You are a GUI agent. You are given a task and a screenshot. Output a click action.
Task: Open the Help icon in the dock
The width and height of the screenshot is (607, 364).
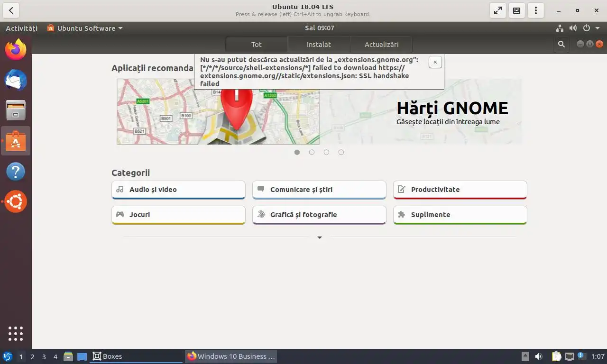(16, 171)
